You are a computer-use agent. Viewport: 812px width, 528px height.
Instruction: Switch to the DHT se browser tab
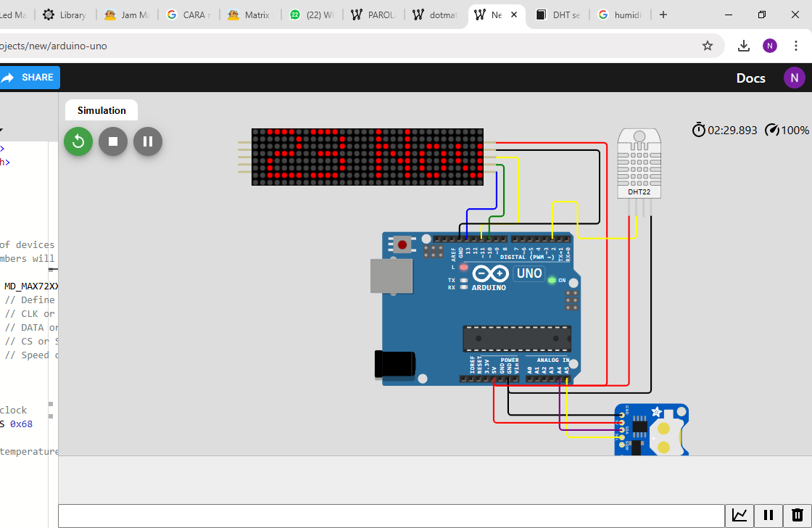[x=559, y=15]
